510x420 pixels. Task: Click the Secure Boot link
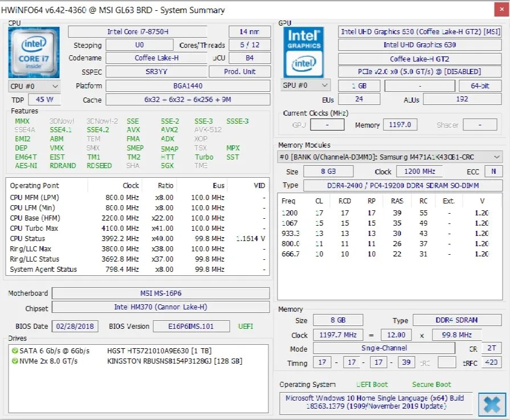tap(431, 384)
